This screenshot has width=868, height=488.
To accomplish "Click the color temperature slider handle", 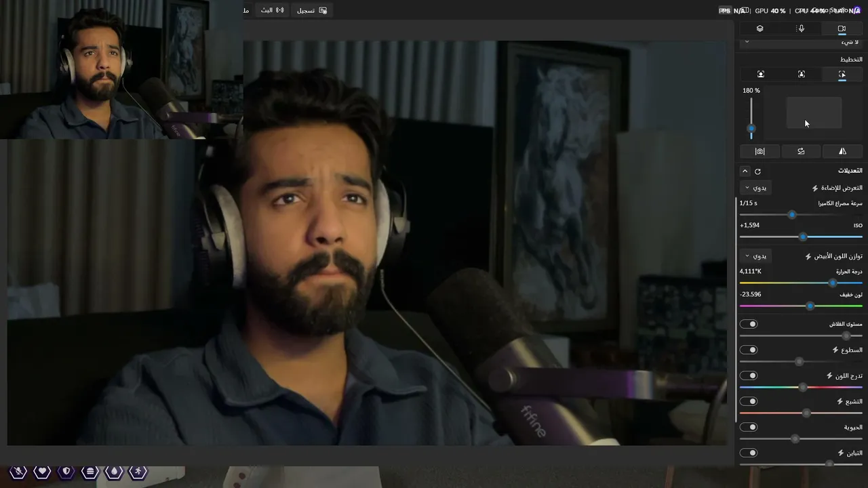I will (833, 283).
